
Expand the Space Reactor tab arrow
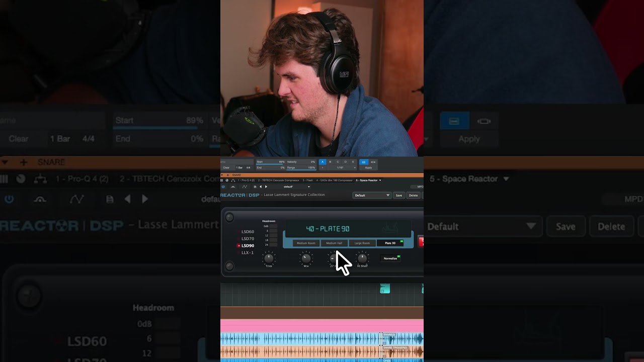click(380, 180)
